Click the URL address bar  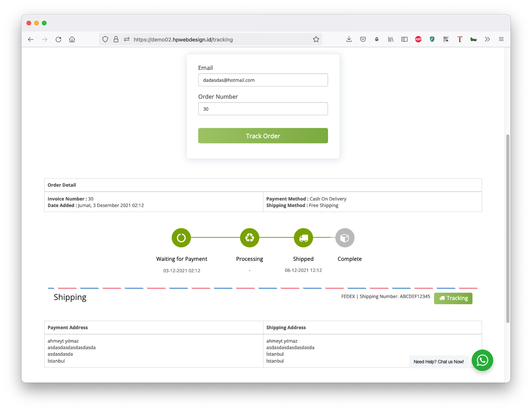219,39
